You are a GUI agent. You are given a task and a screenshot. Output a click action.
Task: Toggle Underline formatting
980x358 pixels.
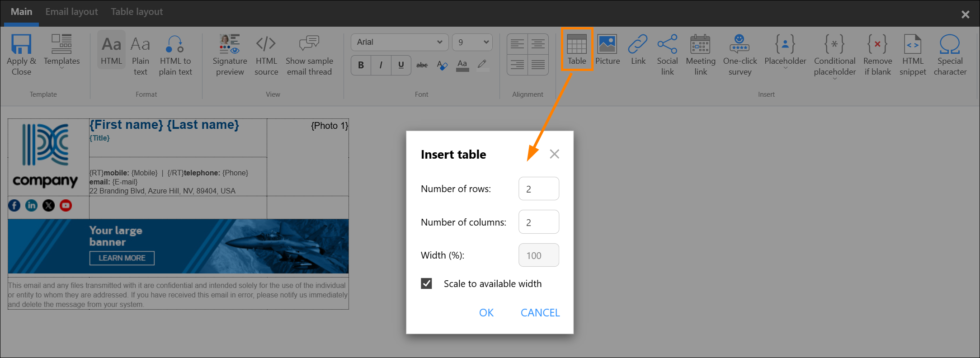click(401, 65)
